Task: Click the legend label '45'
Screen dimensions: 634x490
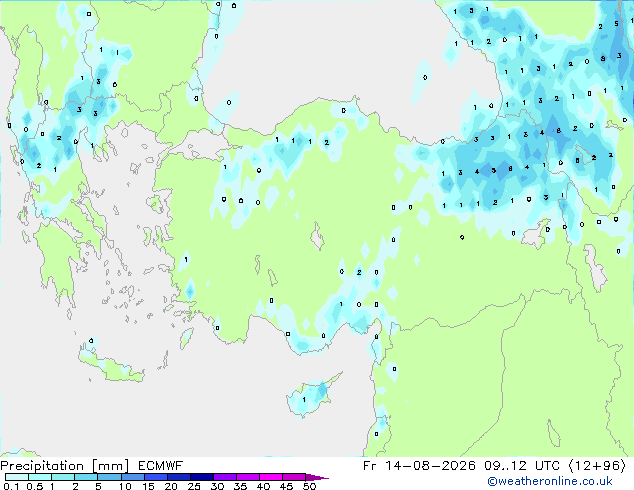Action: tap(286, 486)
